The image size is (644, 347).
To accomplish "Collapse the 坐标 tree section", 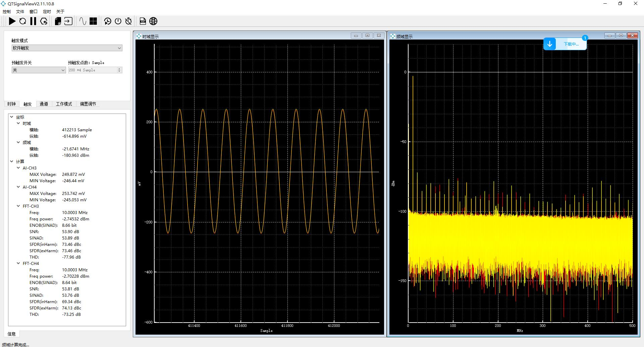I will point(12,117).
